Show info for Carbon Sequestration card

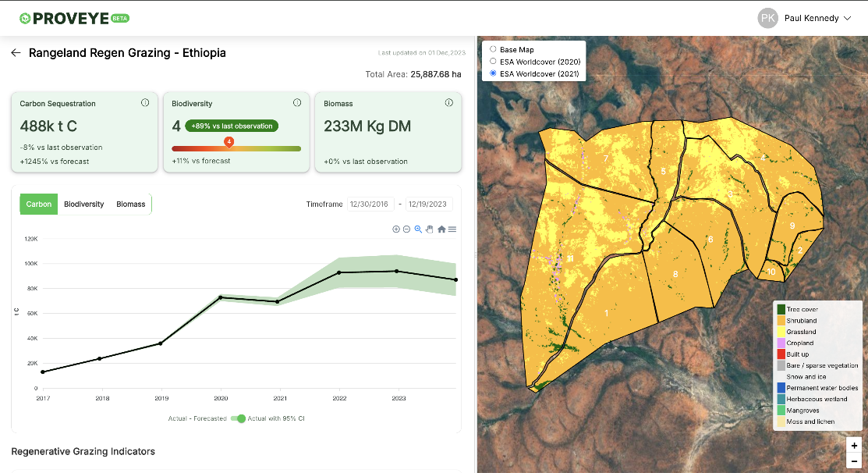tap(145, 103)
